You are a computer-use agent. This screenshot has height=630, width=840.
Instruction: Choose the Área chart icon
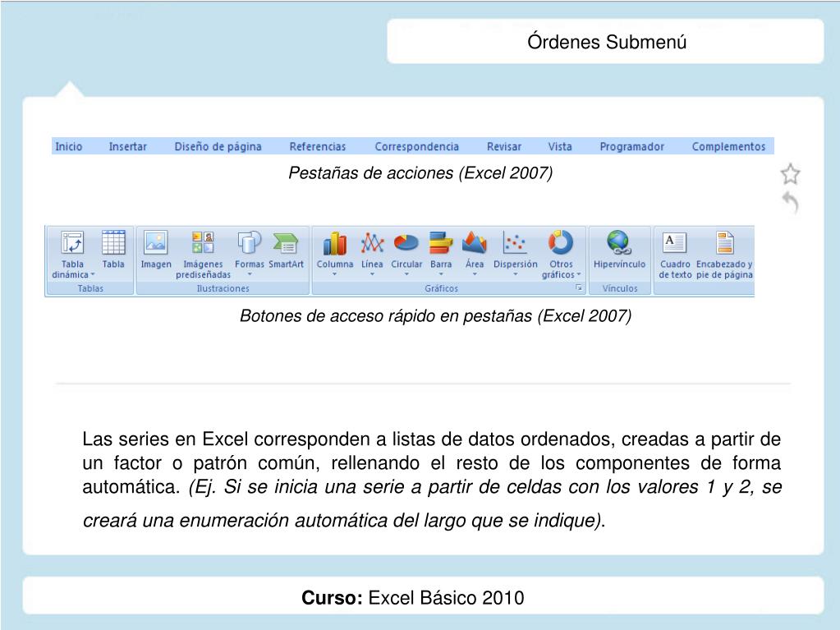pos(475,242)
